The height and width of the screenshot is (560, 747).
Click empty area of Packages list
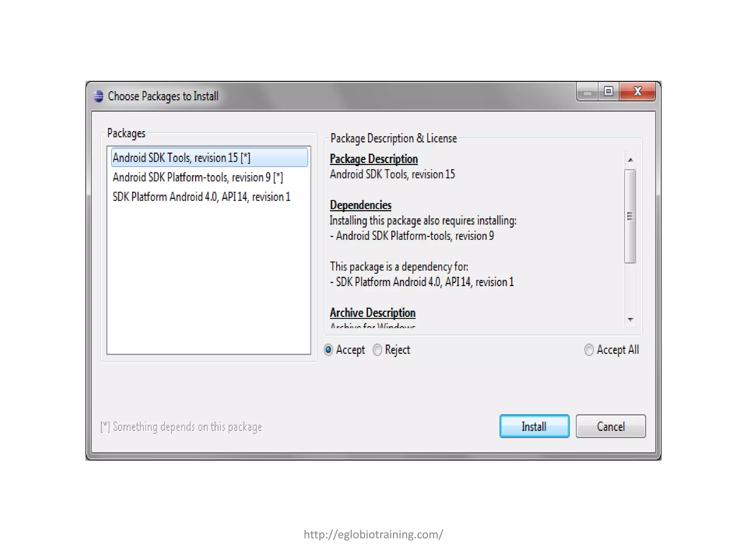(209, 281)
